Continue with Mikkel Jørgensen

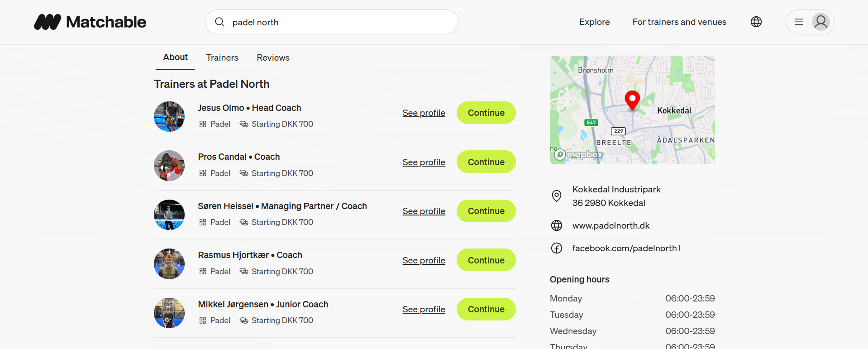coord(486,309)
